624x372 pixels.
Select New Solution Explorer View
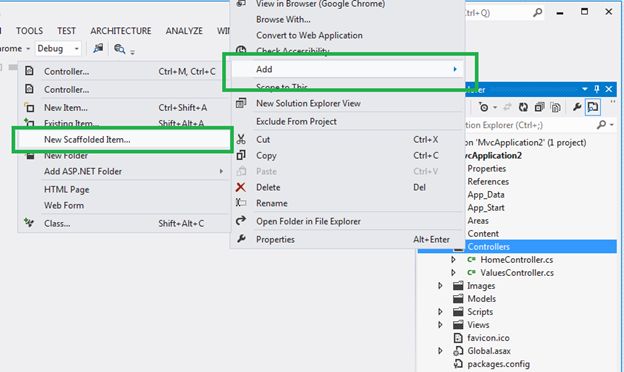(x=347, y=103)
